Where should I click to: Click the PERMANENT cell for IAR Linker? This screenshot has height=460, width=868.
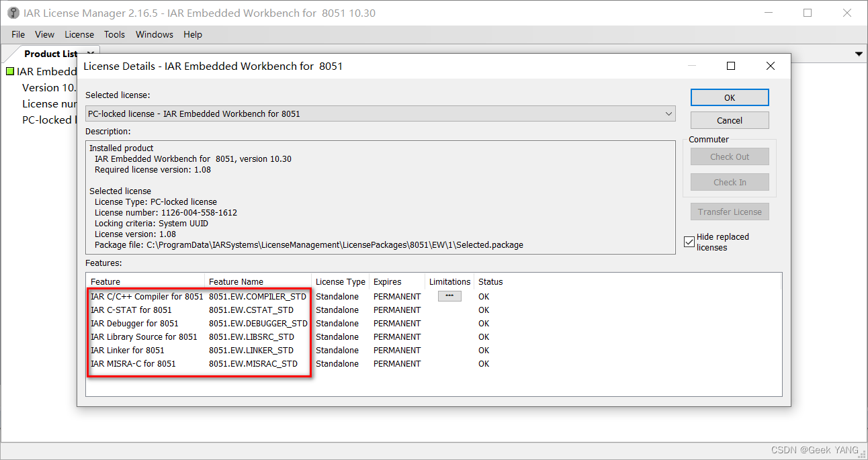click(397, 350)
